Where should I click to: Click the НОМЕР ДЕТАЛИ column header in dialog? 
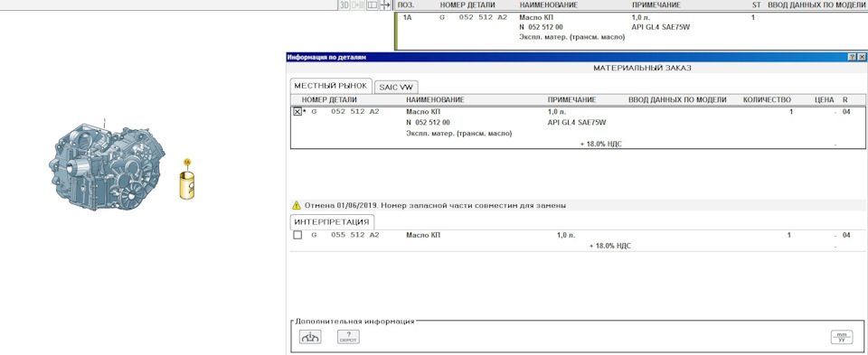pyautogui.click(x=329, y=99)
